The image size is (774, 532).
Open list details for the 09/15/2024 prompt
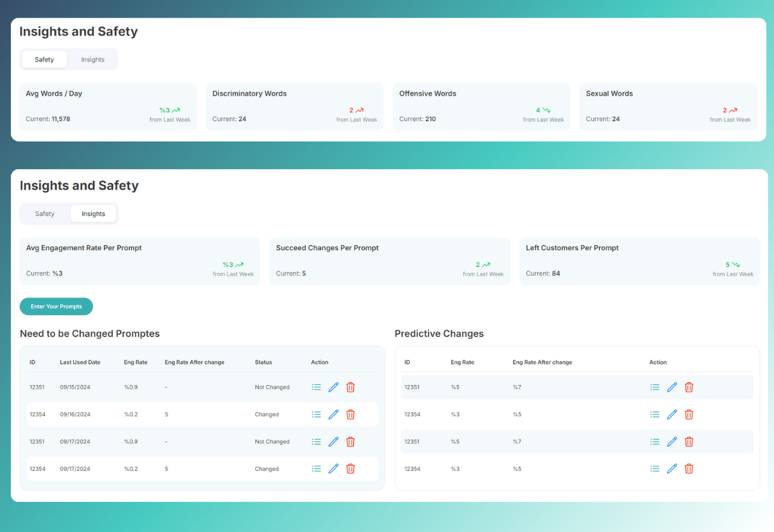[x=316, y=387]
